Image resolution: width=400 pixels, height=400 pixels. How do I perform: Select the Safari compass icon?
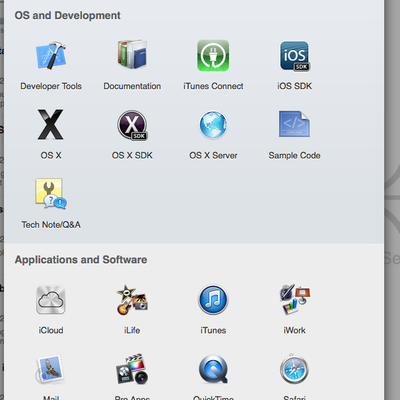point(294,369)
